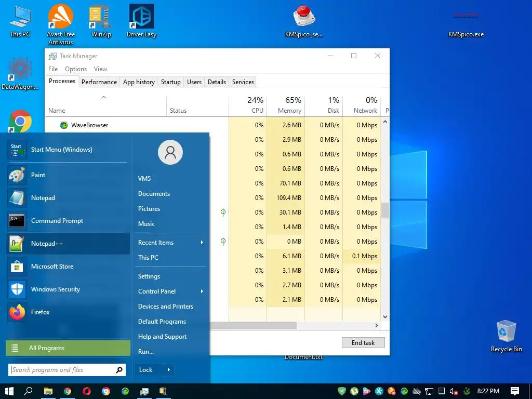Screen dimensions: 532x399
Task: Open Devices and Printers
Action: point(166,307)
